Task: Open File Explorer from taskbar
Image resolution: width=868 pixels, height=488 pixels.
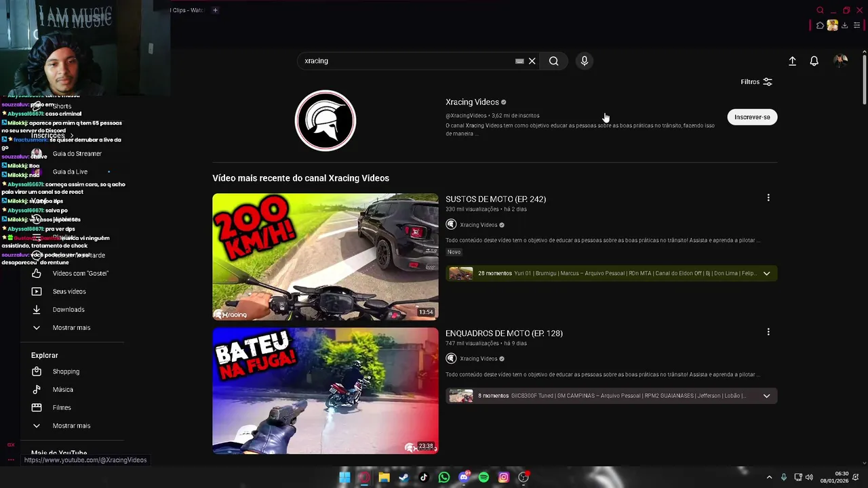Action: pyautogui.click(x=384, y=477)
